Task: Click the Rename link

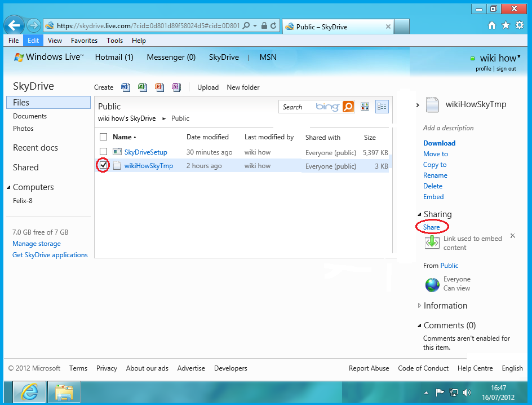Action: (x=435, y=175)
